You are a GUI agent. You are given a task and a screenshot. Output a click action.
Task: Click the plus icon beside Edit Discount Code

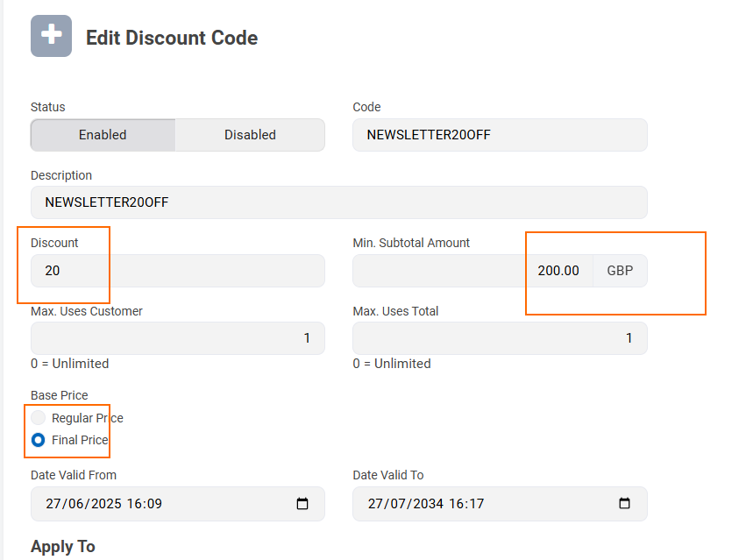(x=52, y=36)
